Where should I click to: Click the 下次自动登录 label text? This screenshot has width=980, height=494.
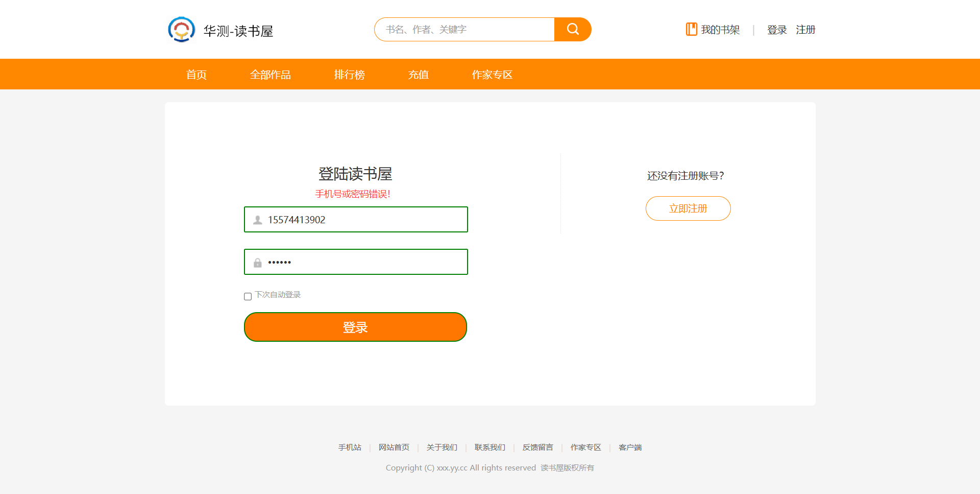point(278,295)
